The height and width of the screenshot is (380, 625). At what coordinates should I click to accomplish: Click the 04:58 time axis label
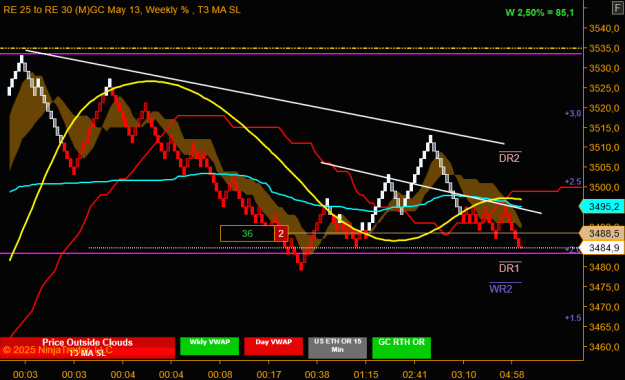(512, 374)
